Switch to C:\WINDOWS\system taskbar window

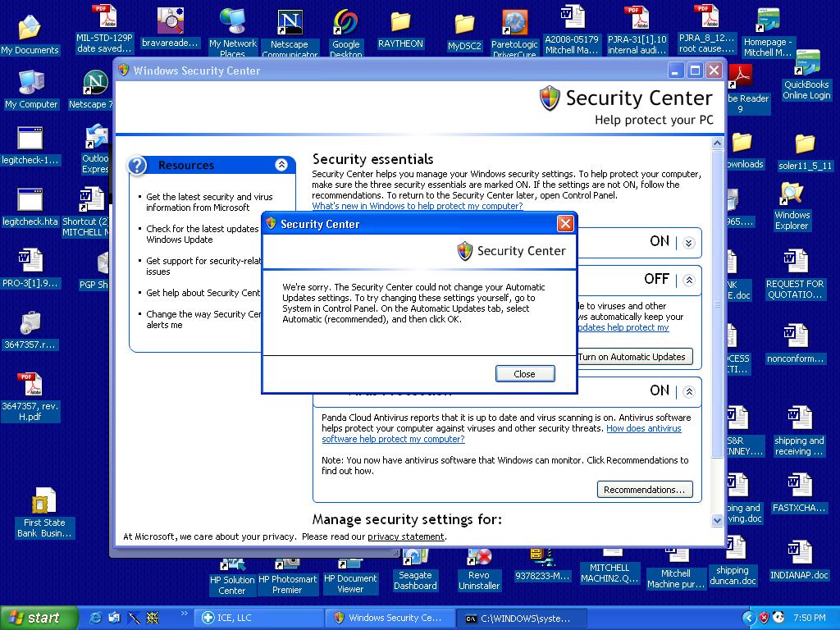[x=522, y=618]
